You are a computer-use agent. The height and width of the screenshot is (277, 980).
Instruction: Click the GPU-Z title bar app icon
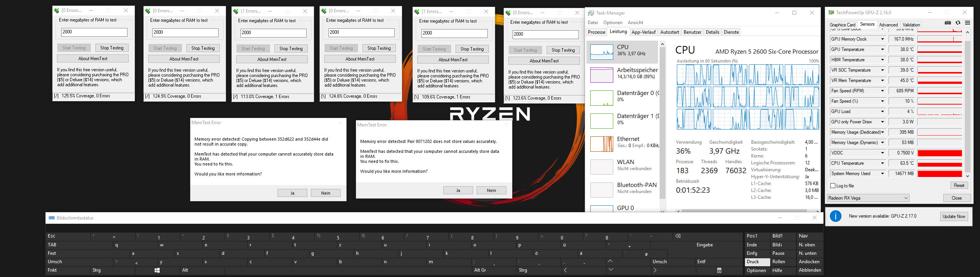[x=831, y=13]
